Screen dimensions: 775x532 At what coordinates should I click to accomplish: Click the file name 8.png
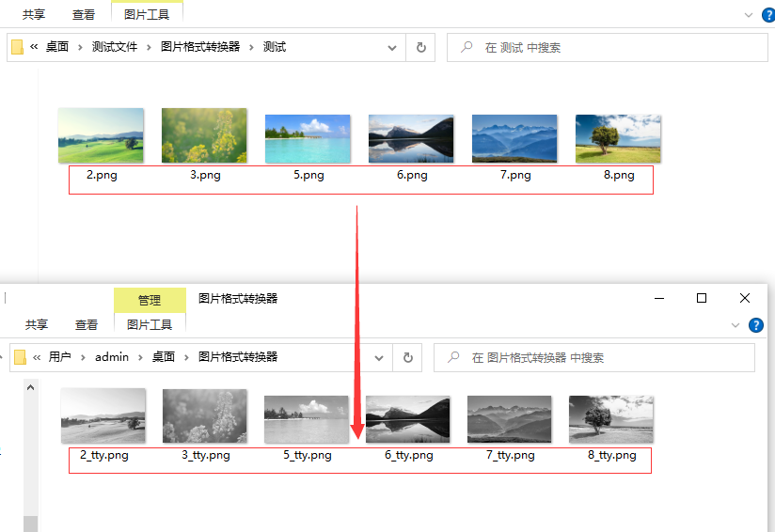coord(619,175)
